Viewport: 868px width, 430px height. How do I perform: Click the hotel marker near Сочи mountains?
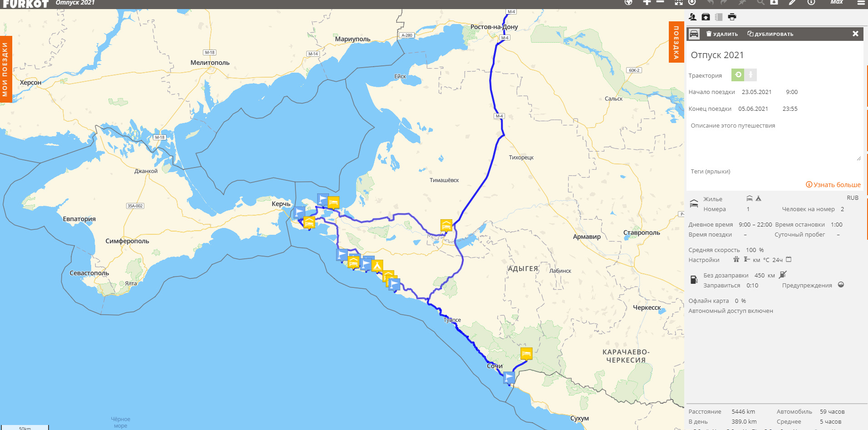526,353
